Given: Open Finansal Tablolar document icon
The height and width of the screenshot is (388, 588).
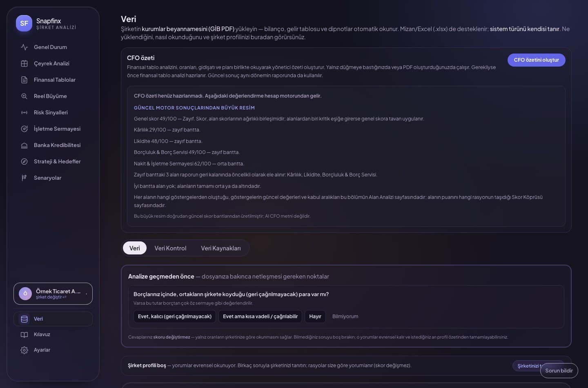Looking at the screenshot, I should 24,80.
